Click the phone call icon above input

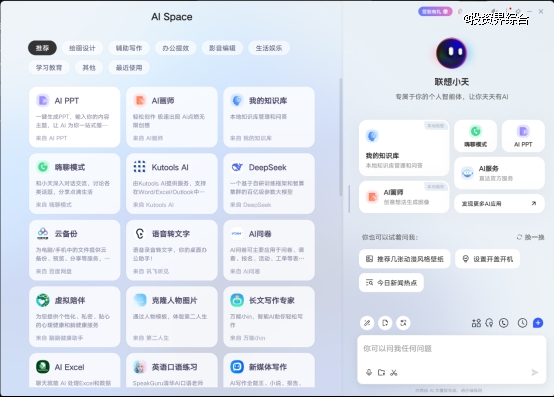504,322
